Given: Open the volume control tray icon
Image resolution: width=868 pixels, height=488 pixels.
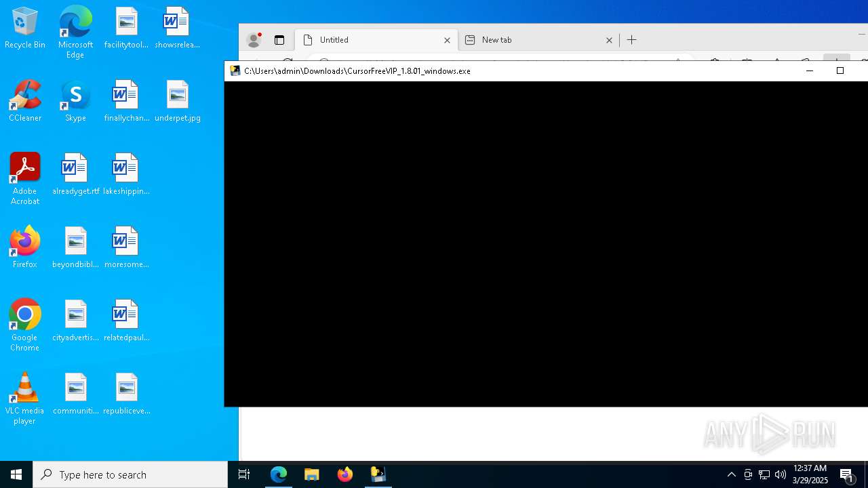Looking at the screenshot, I should click(x=781, y=474).
